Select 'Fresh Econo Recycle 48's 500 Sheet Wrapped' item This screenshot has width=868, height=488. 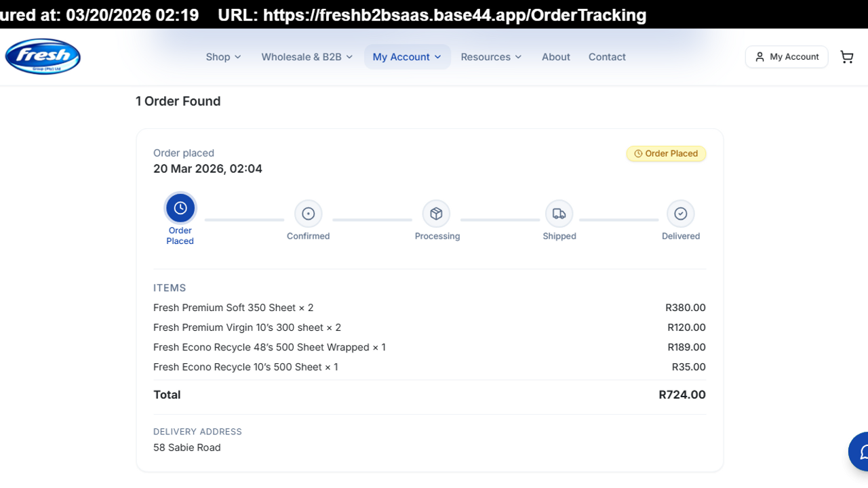pos(269,347)
